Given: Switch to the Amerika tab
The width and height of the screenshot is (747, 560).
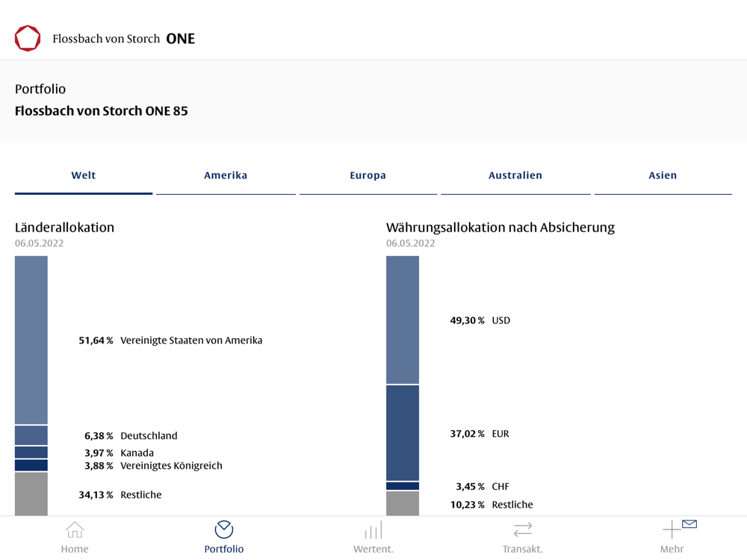Looking at the screenshot, I should [226, 175].
